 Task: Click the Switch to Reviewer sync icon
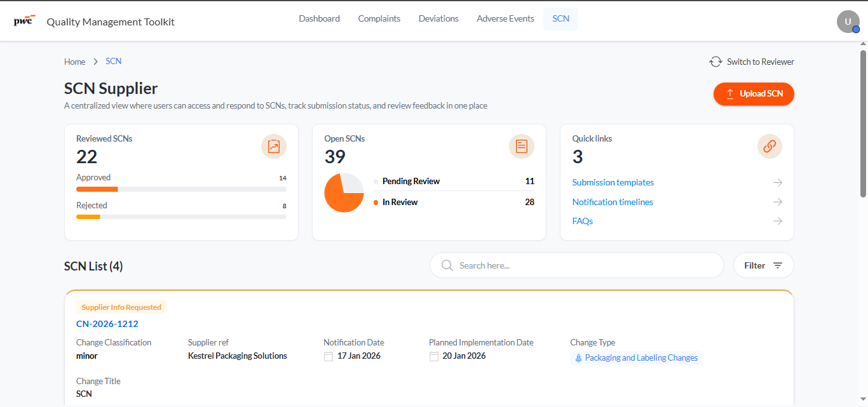[715, 62]
